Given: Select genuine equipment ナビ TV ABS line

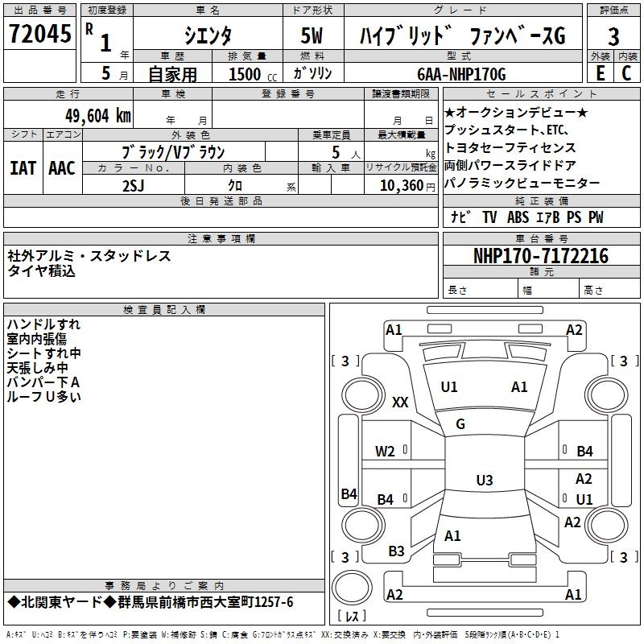Looking at the screenshot, I should point(527,217).
